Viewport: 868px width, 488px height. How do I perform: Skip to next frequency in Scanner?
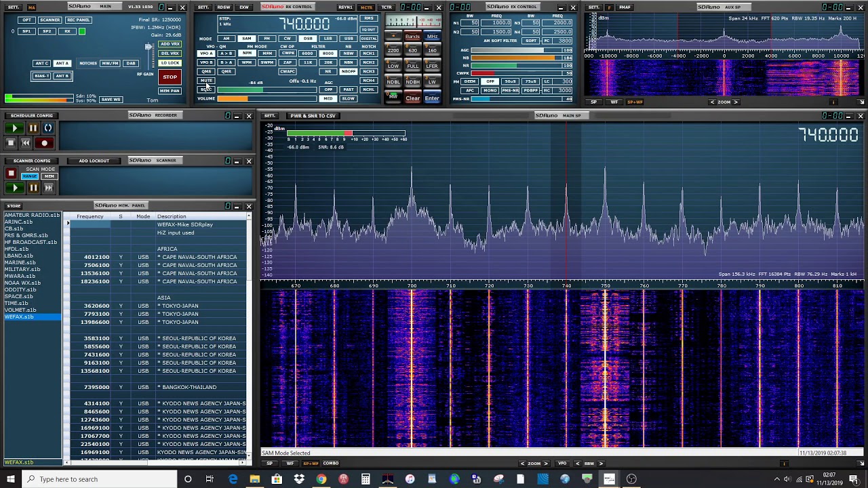(x=48, y=188)
